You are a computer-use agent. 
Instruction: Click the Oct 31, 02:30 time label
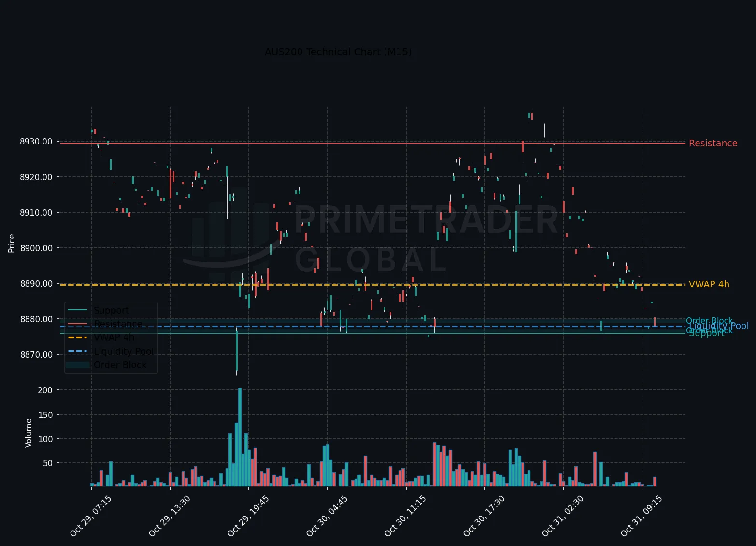[562, 516]
